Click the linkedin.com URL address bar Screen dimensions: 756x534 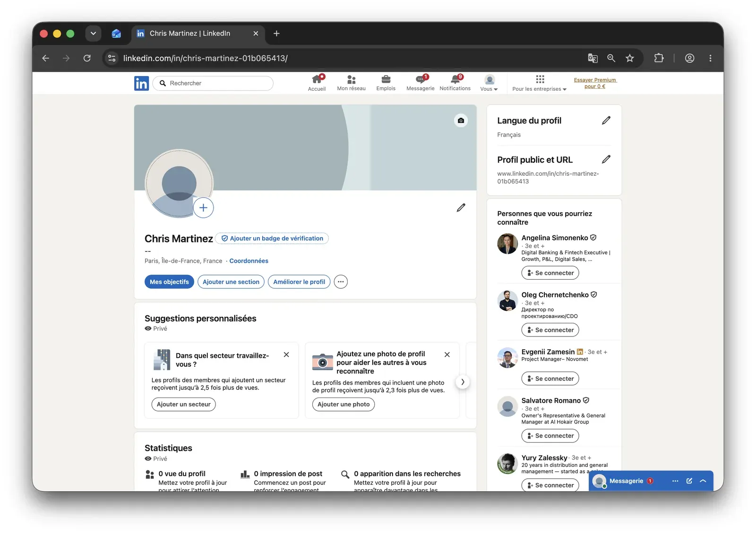tap(206, 58)
